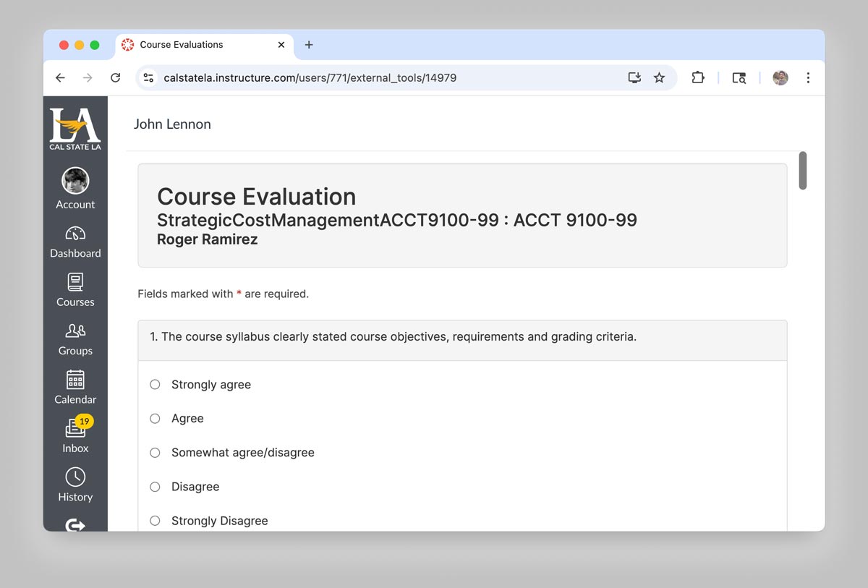Reload the current page
This screenshot has height=588, width=868.
tap(115, 77)
